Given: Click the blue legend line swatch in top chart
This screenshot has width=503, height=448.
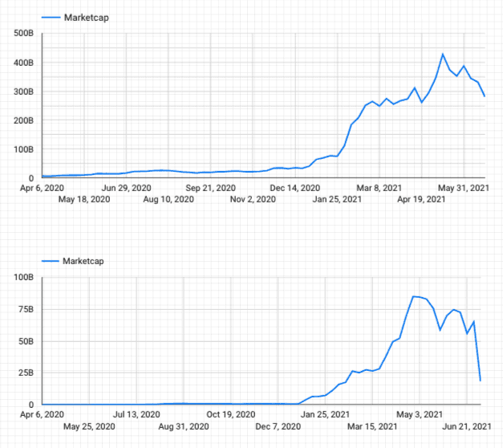Looking at the screenshot, I should point(51,16).
